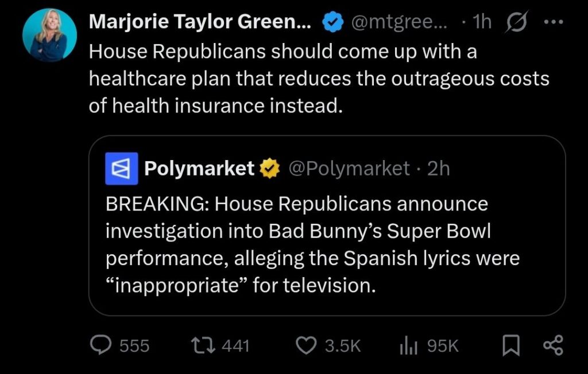Open the Polymarket account name
The image size is (588, 374).
pos(199,169)
